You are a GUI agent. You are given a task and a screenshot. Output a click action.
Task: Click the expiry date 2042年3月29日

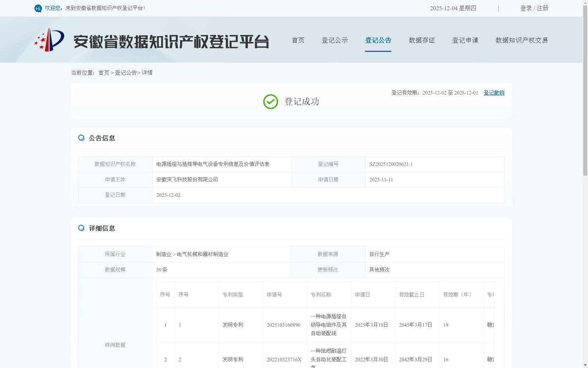pos(416,360)
